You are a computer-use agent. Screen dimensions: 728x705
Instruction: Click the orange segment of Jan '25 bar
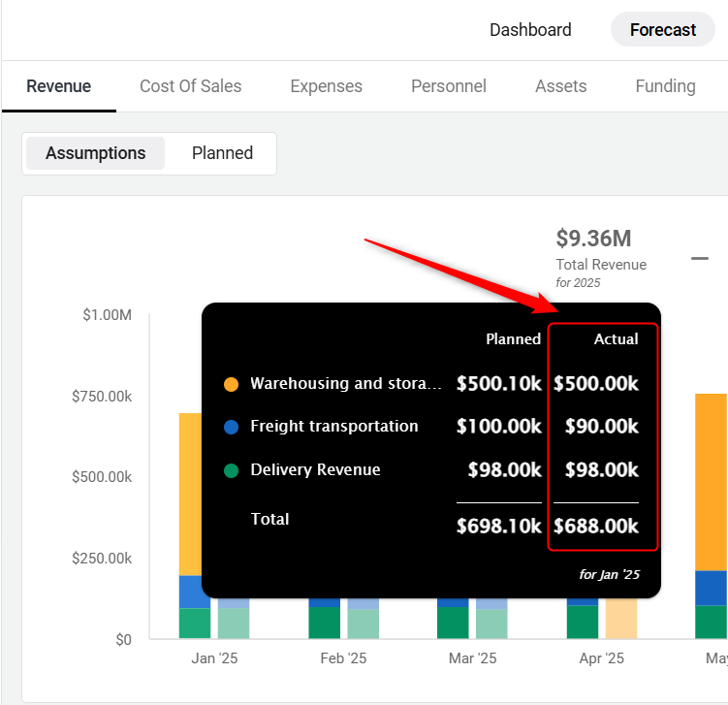tap(190, 495)
